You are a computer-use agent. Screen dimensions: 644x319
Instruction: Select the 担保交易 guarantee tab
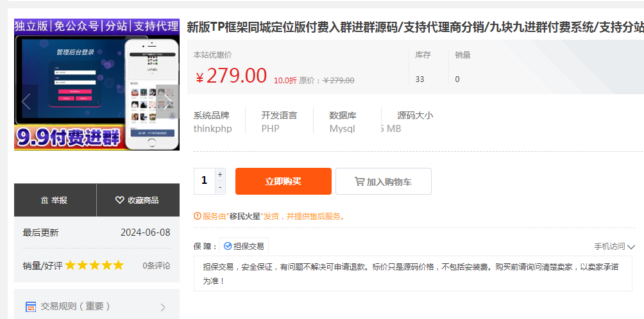tap(244, 247)
